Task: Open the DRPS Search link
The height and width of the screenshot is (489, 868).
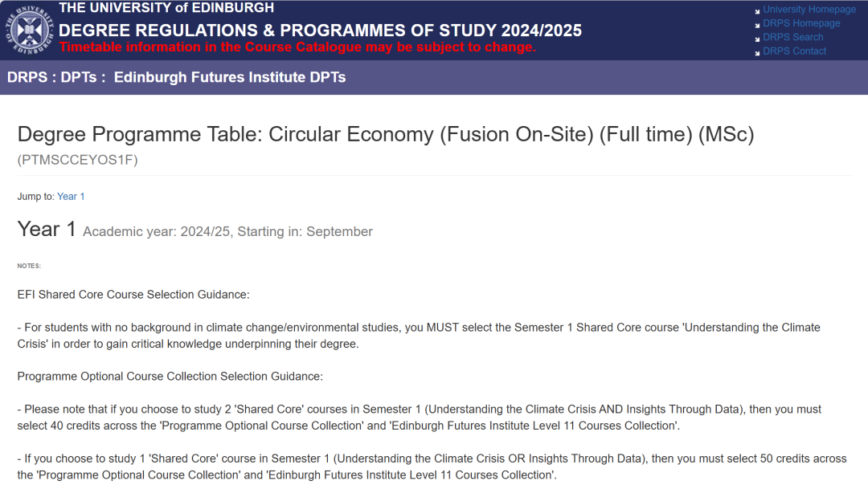Action: pos(792,37)
